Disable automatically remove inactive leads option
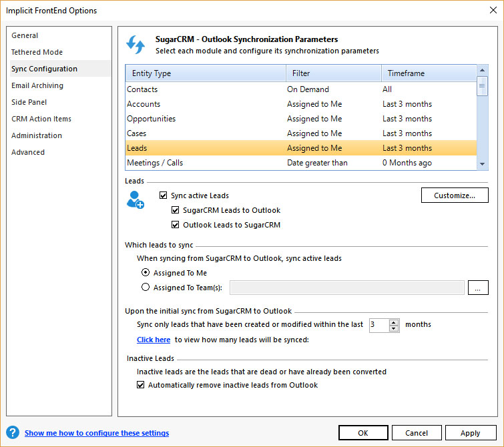Viewport: 504px width, 447px height. (x=141, y=385)
